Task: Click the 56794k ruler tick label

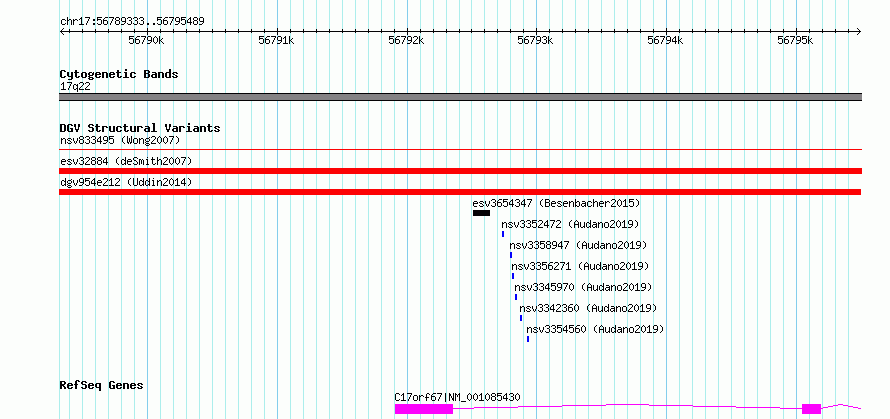Action: (x=665, y=40)
